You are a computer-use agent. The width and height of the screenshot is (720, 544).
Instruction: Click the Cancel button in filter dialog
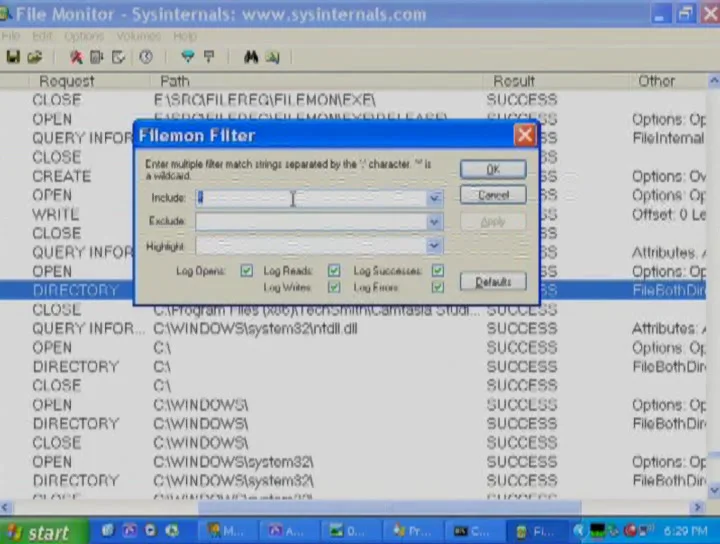coord(493,195)
